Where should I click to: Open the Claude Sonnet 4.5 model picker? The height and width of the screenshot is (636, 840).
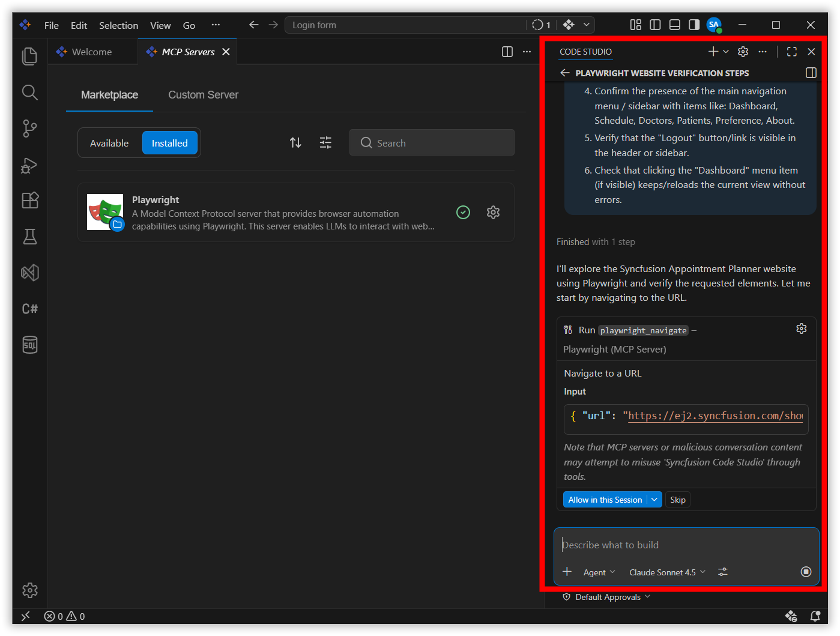667,572
